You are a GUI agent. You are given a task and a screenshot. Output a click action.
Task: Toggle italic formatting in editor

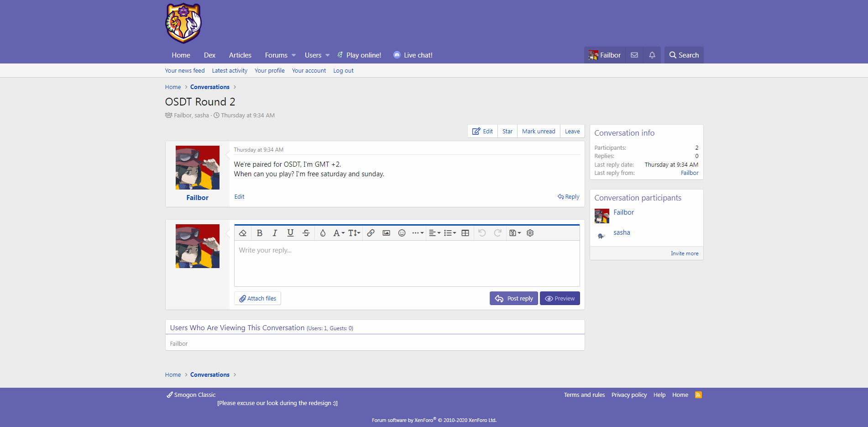(275, 233)
